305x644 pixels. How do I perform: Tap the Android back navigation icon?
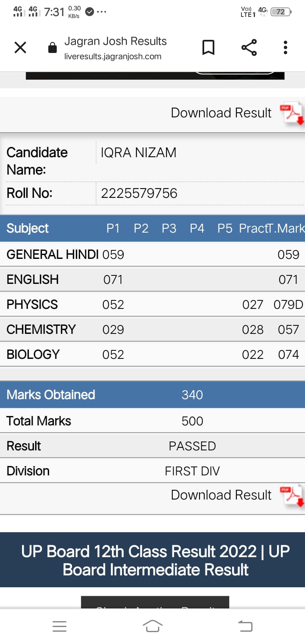(245, 626)
